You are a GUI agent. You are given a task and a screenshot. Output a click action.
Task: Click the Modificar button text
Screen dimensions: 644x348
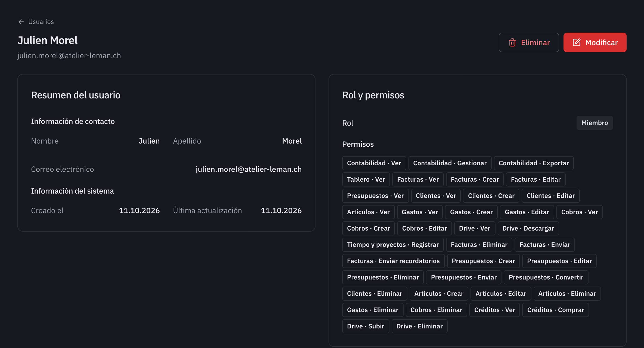click(x=601, y=42)
